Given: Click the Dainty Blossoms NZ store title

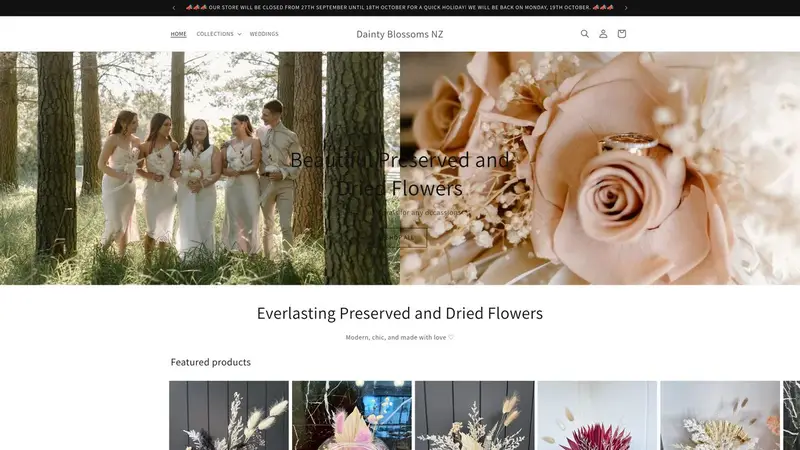Looking at the screenshot, I should point(399,34).
